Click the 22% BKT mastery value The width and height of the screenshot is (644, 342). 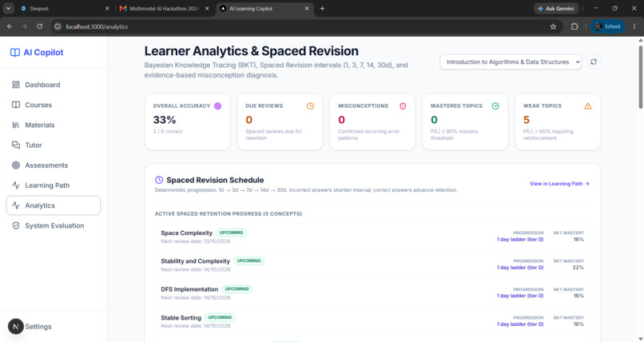(x=578, y=267)
